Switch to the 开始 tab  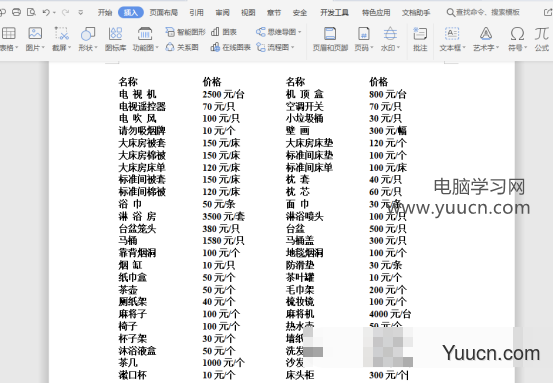click(105, 13)
